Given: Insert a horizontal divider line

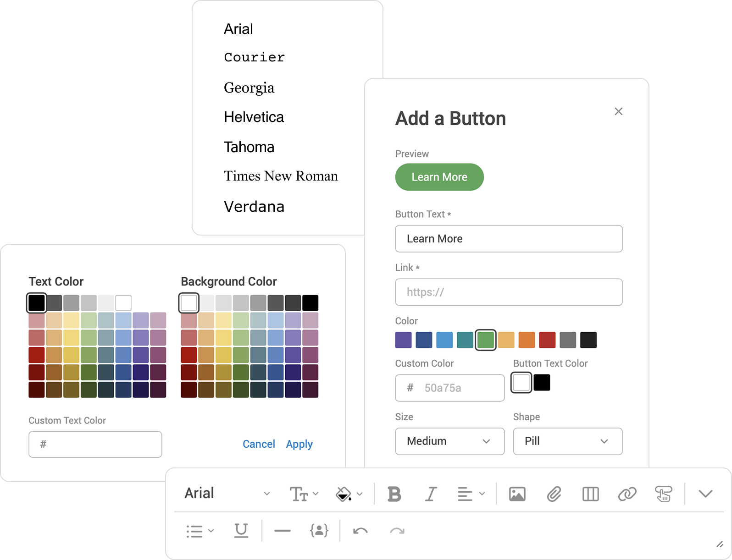Looking at the screenshot, I should (282, 531).
